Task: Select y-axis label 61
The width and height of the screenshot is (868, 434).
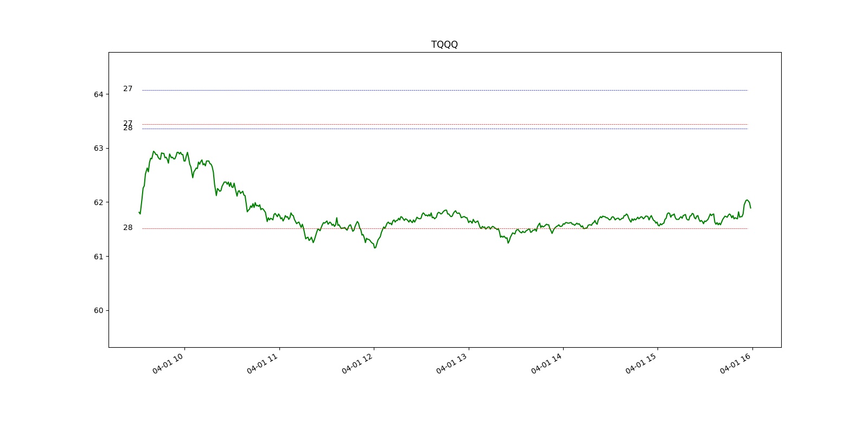Action: coord(98,256)
